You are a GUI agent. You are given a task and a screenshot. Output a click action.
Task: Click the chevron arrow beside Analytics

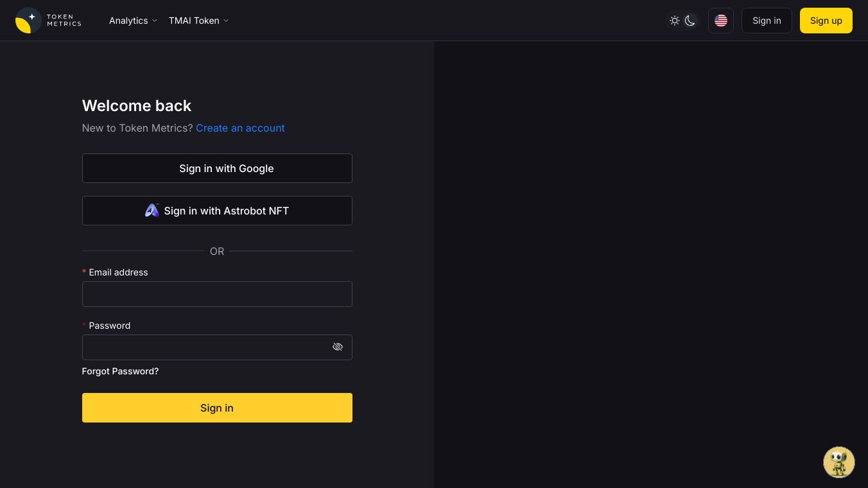click(155, 21)
